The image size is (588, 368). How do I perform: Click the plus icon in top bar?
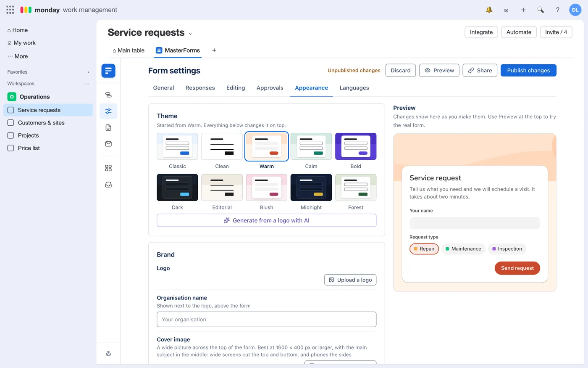coord(523,10)
